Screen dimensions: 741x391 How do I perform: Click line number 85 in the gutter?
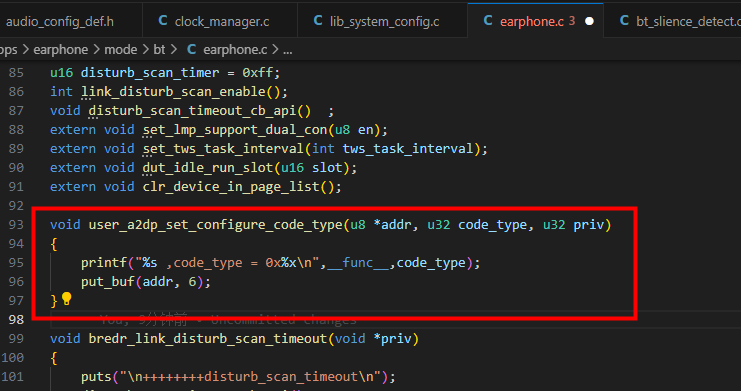click(x=16, y=73)
